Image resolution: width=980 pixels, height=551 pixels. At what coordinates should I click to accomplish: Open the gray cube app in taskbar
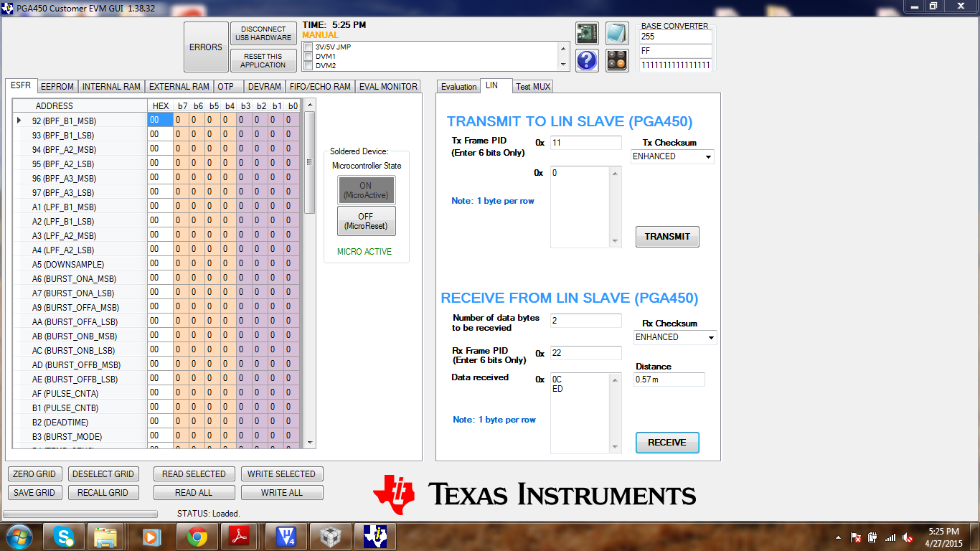click(331, 537)
